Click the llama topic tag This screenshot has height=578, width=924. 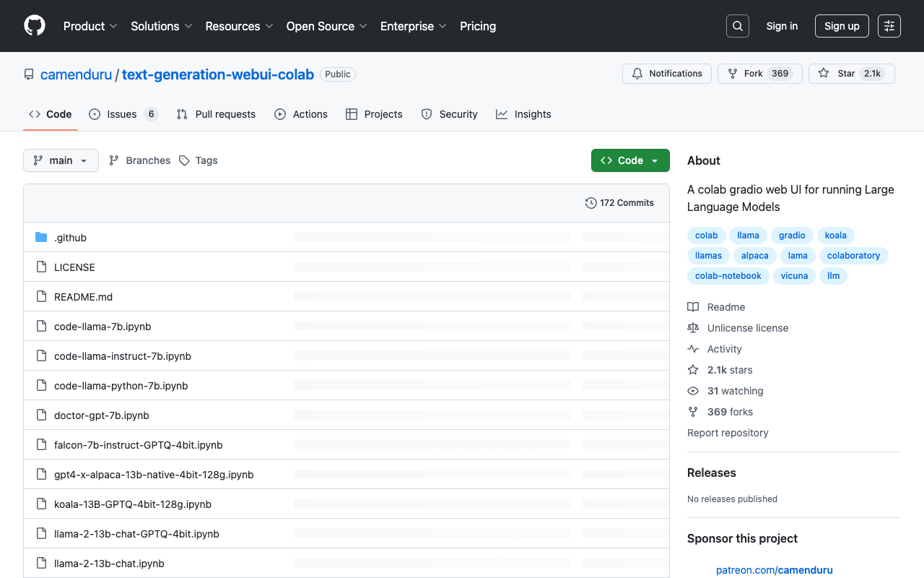pos(749,236)
